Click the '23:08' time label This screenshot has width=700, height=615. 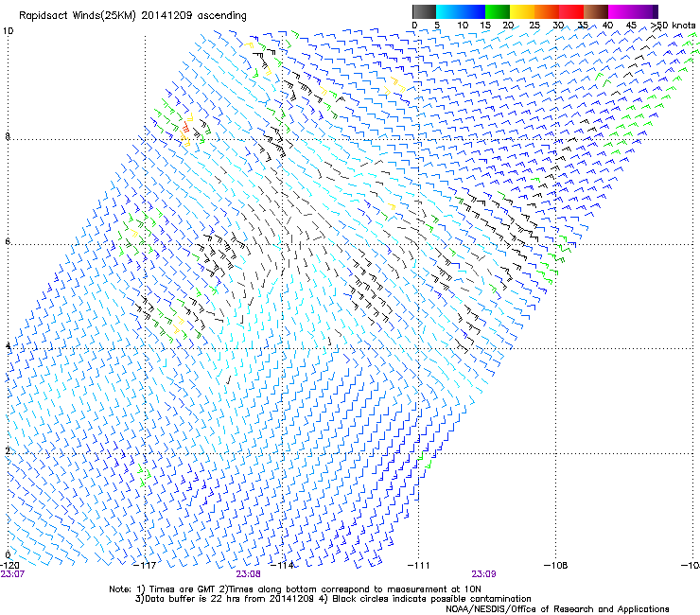[248, 574]
